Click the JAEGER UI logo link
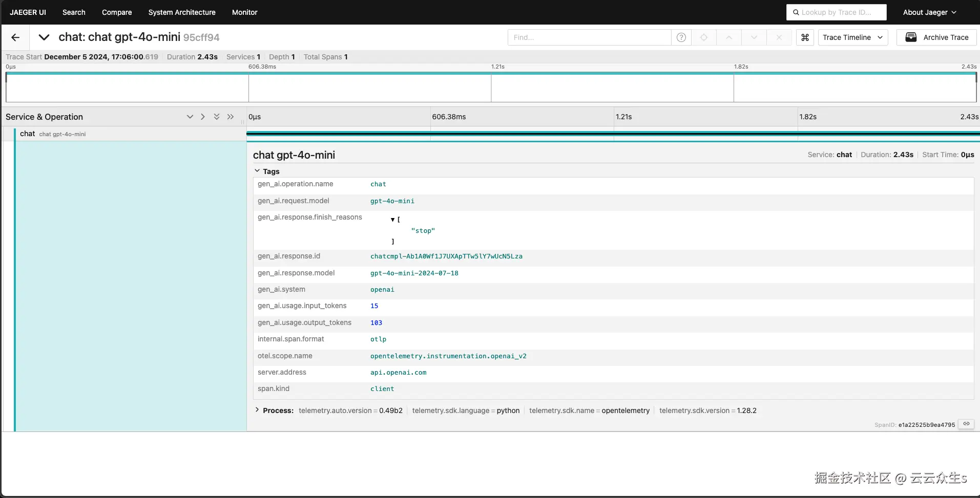Screen dimensions: 980x498 tap(28, 12)
